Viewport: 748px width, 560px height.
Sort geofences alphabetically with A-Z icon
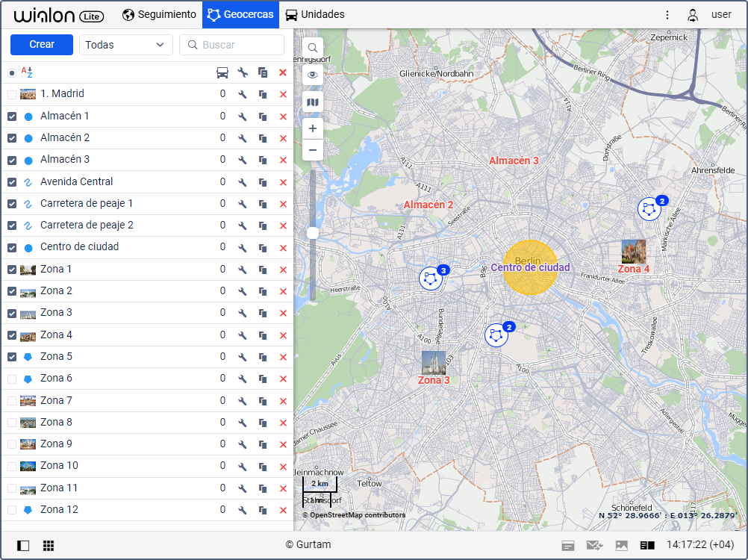click(x=27, y=72)
